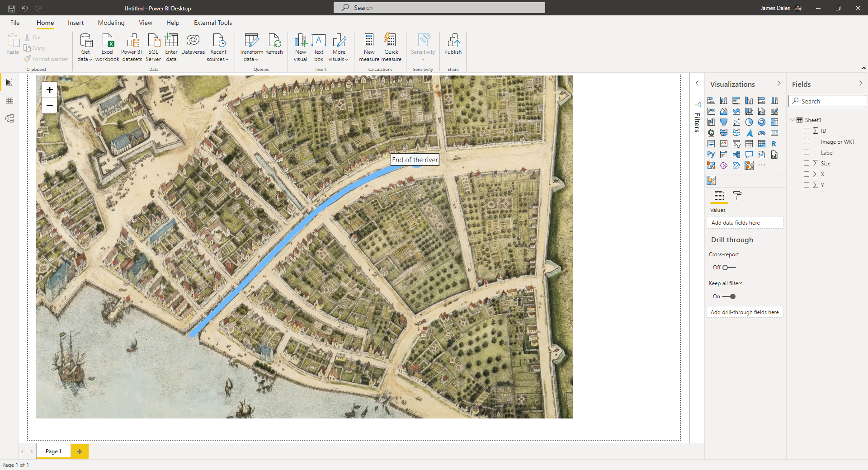Check the ID field
Screen dimensions: 868x470
[807, 131]
